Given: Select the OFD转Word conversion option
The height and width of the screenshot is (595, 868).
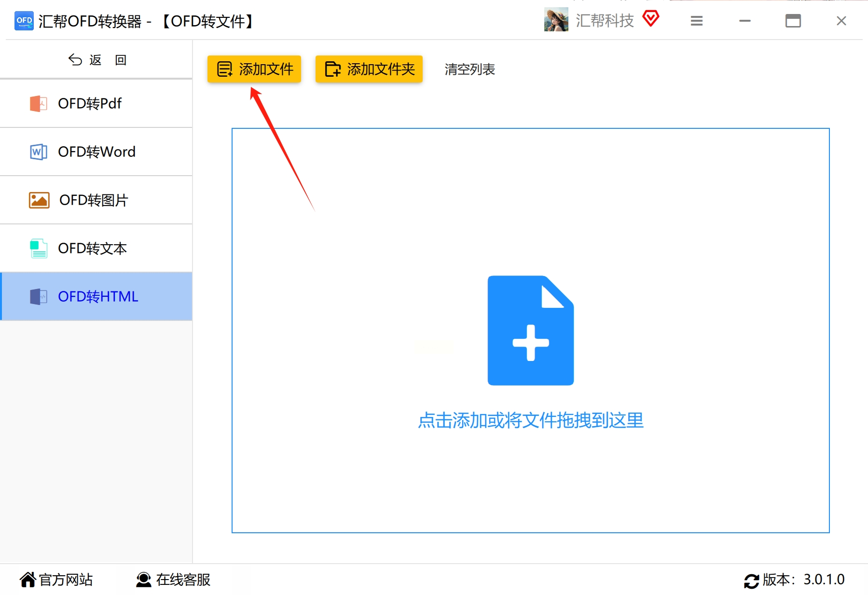Looking at the screenshot, I should click(96, 152).
